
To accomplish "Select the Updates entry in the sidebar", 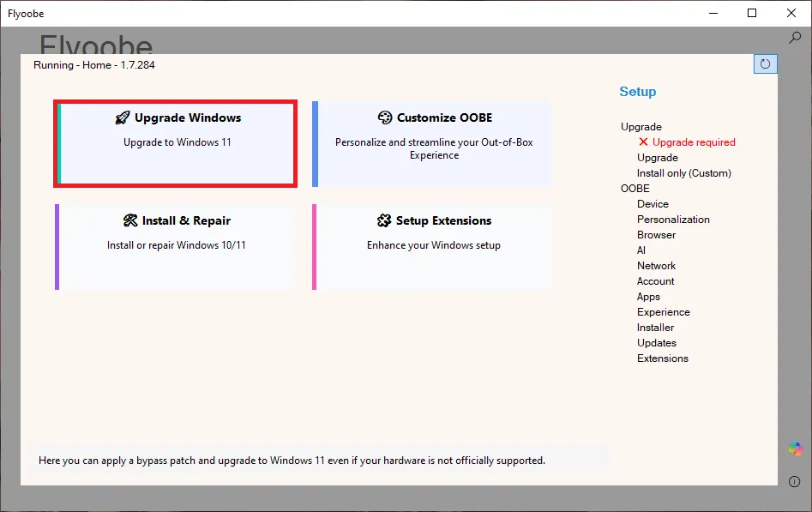I will click(x=657, y=343).
